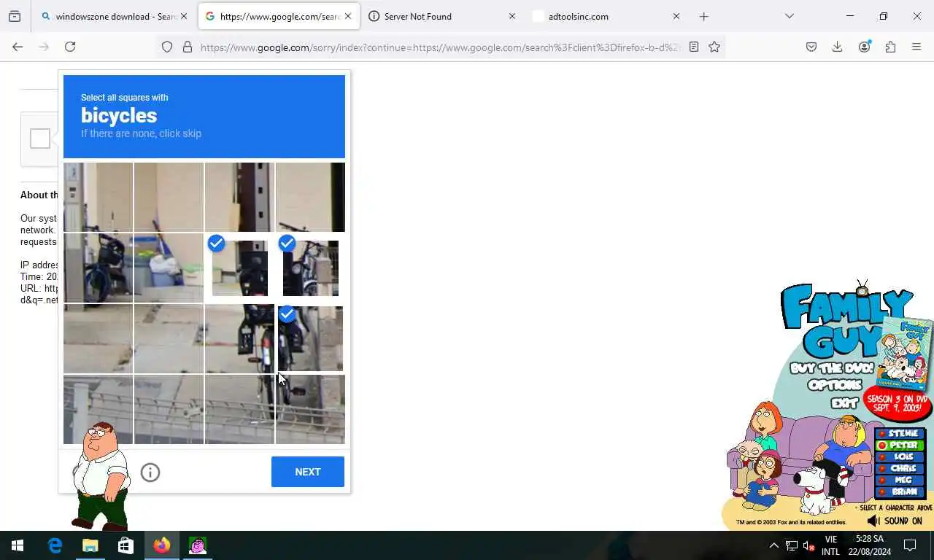Deselect checked tile in row three, column four
Viewport: 934px width, 560px height.
pos(310,338)
